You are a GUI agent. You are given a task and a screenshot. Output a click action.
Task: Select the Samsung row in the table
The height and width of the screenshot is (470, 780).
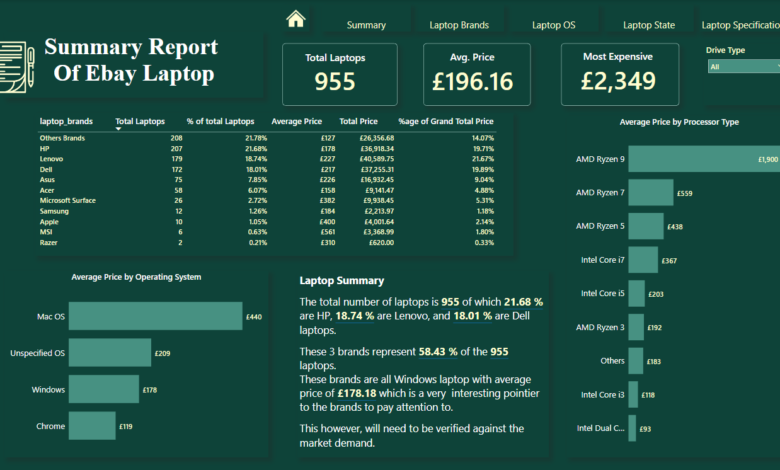(267, 211)
